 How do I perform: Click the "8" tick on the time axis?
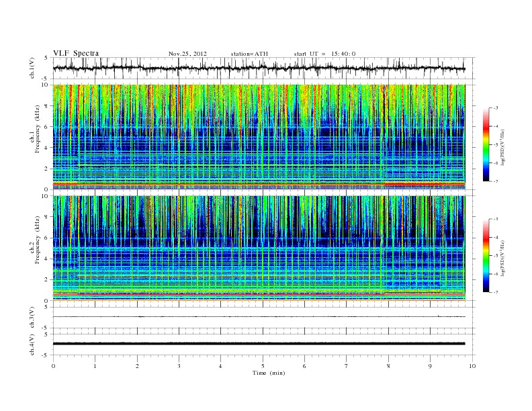click(388, 366)
